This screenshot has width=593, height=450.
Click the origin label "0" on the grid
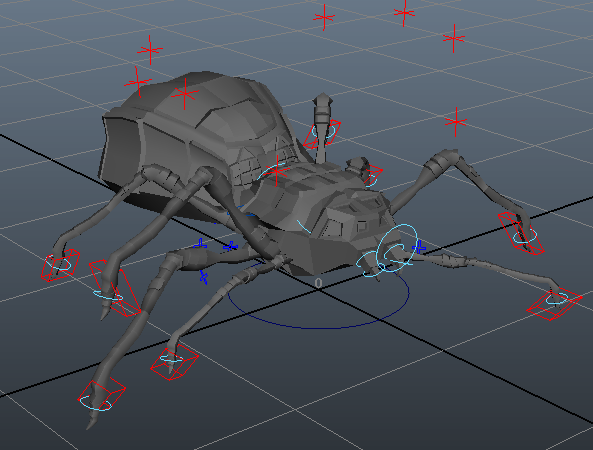pyautogui.click(x=318, y=283)
